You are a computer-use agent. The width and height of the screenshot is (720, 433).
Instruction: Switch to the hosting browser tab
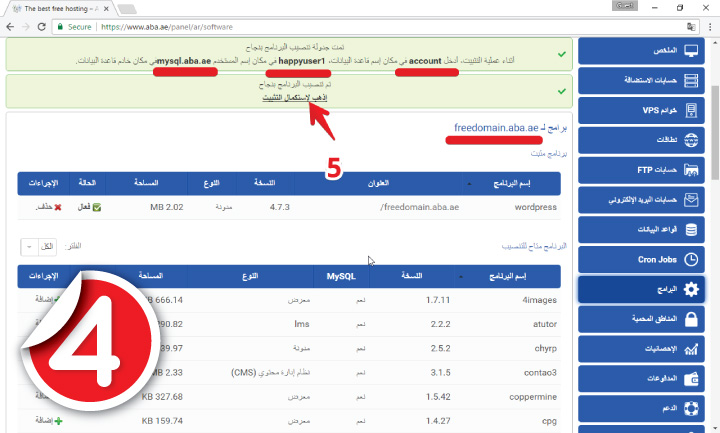[x=60, y=8]
